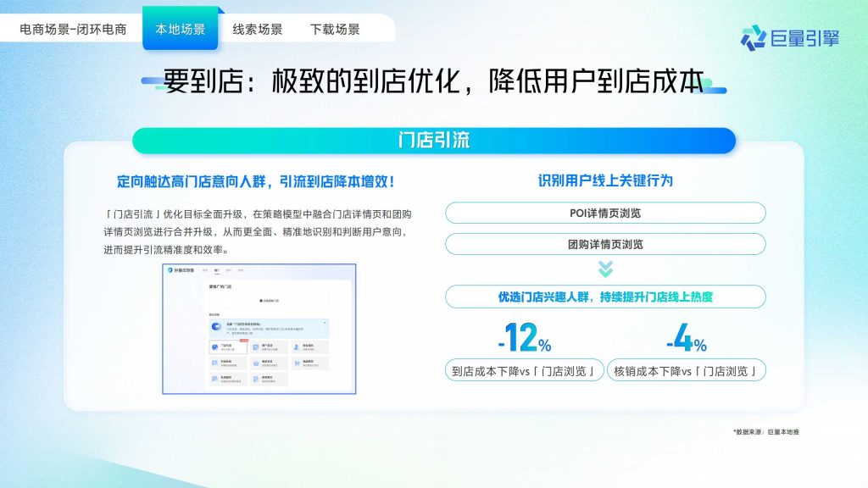Image resolution: width=868 pixels, height=488 pixels.
Task: Click the 巨量引擎 logo icon
Action: pyautogui.click(x=754, y=38)
